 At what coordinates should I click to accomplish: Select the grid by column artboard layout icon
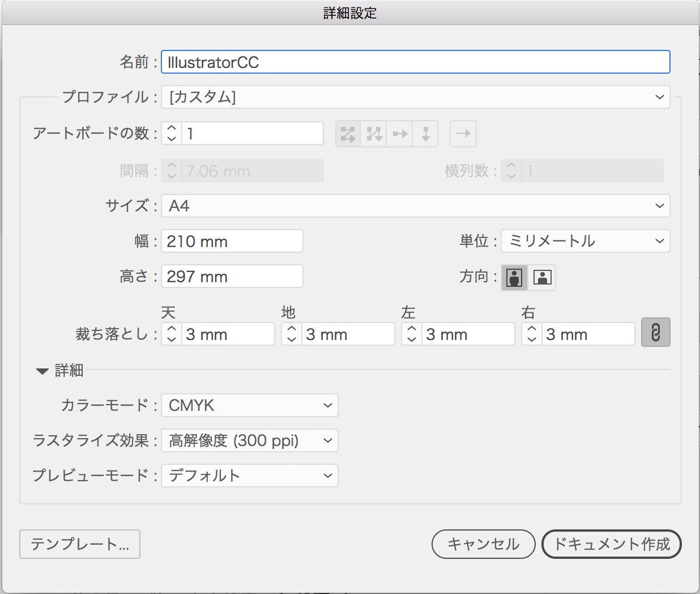(x=374, y=134)
